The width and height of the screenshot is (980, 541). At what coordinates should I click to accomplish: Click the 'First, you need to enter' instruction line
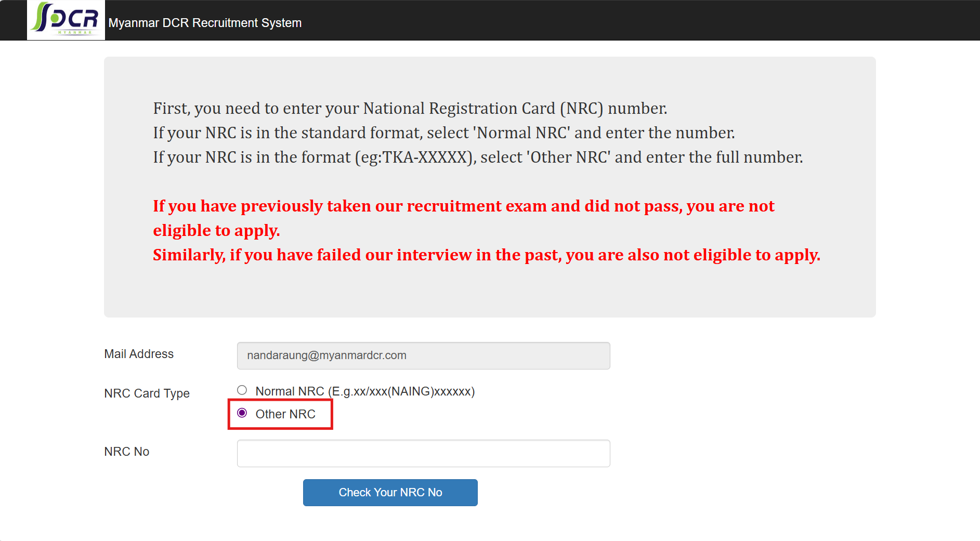coord(410,109)
